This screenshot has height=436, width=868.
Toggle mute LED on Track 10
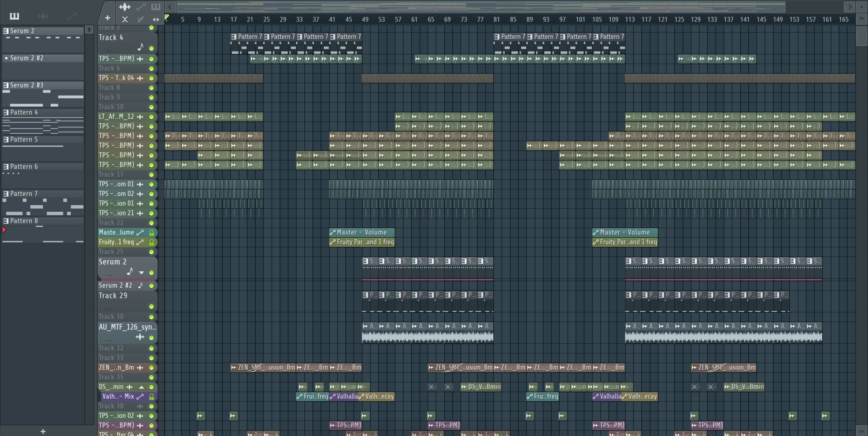coord(151,107)
